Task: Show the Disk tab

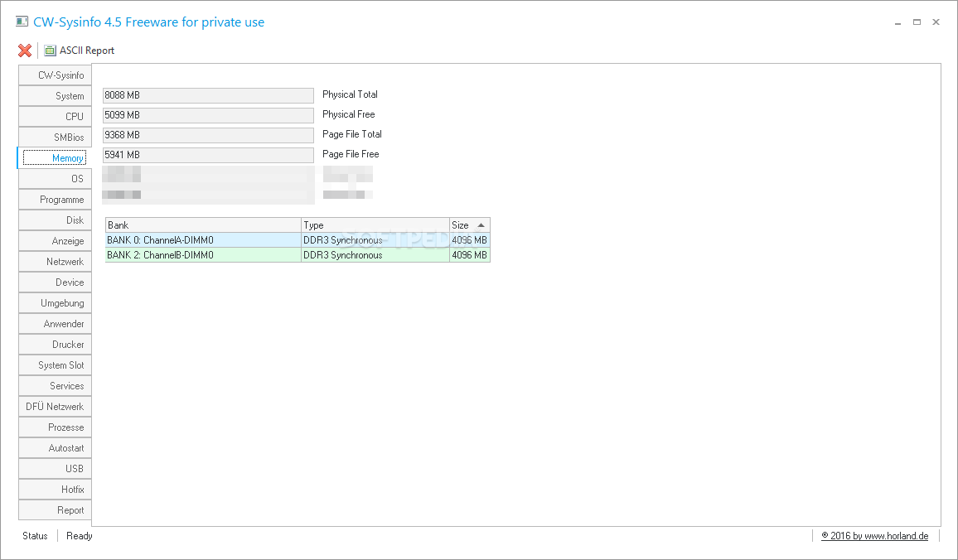Action: pos(55,220)
